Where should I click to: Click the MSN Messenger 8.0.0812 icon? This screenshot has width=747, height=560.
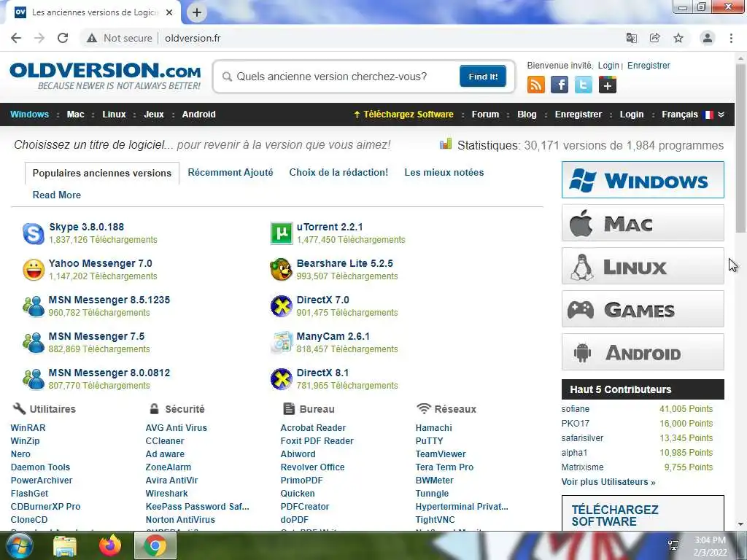[34, 379]
